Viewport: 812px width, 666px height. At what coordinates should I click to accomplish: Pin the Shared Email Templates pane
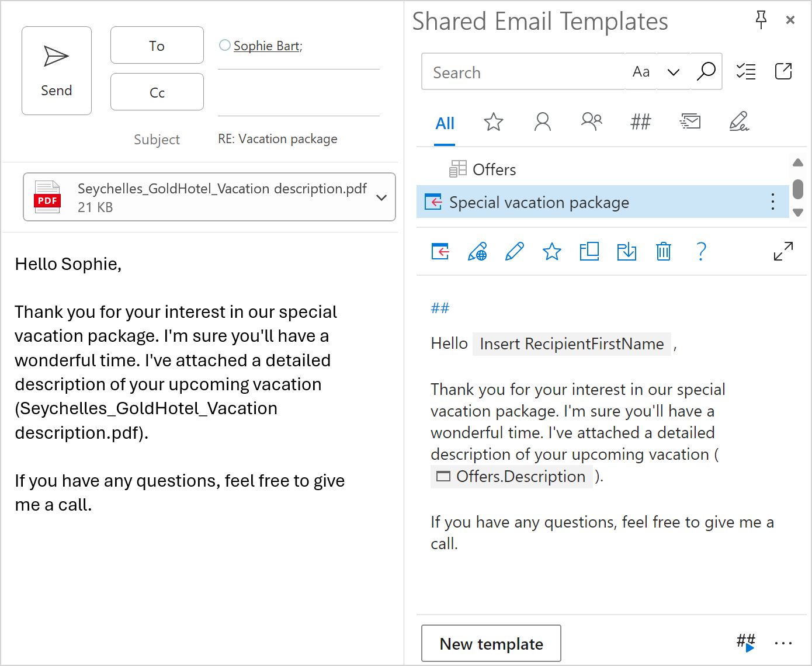pos(761,20)
